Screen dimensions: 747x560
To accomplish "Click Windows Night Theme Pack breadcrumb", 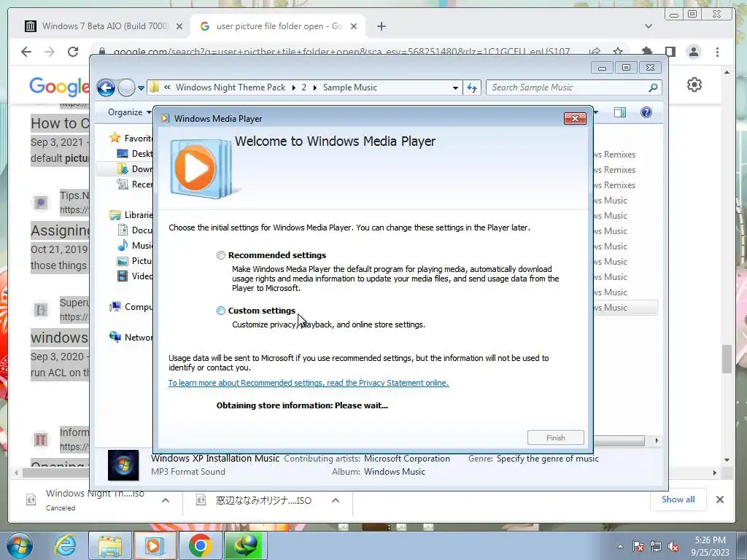I will 231,87.
